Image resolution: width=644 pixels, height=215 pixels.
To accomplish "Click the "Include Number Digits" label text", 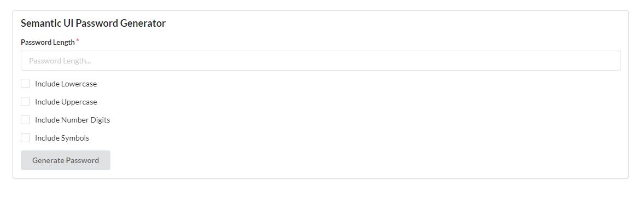I will [x=73, y=120].
